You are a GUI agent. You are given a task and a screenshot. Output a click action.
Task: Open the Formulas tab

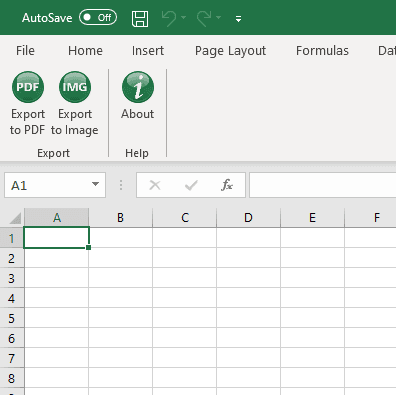coord(322,51)
